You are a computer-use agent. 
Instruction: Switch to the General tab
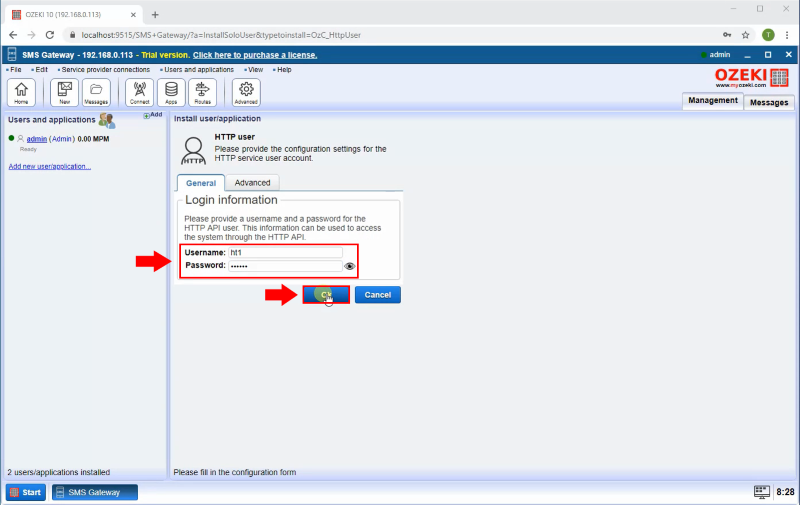tap(201, 183)
